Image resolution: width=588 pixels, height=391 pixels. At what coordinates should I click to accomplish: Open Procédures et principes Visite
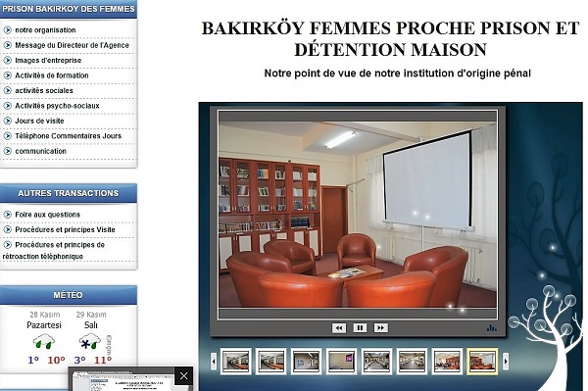65,229
